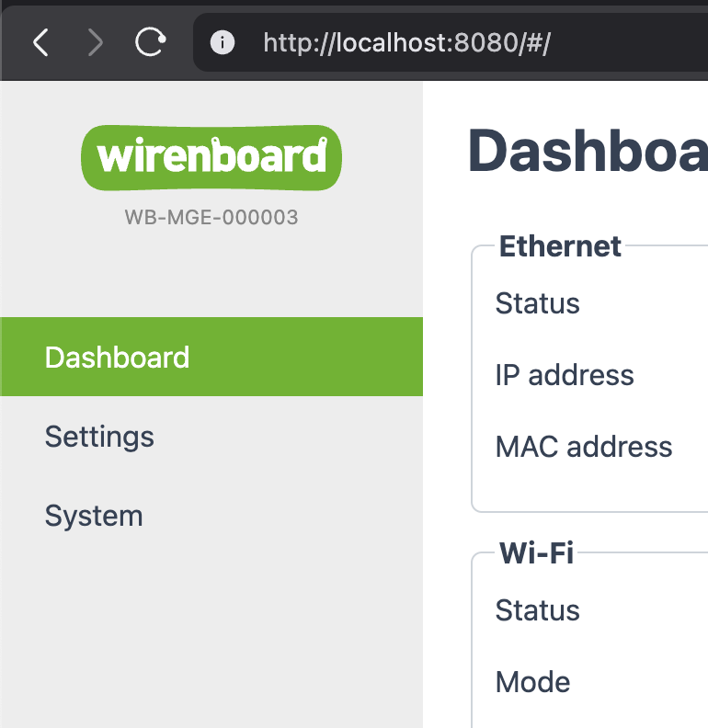Click blank space below MAC address row
Image resolution: width=708 pixels, height=728 pixels.
pos(588,489)
